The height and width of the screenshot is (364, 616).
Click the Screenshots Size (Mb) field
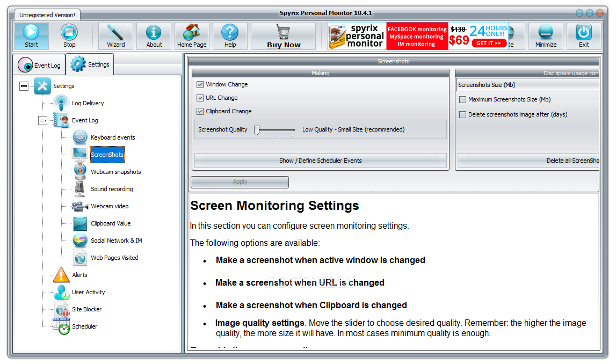click(x=527, y=85)
